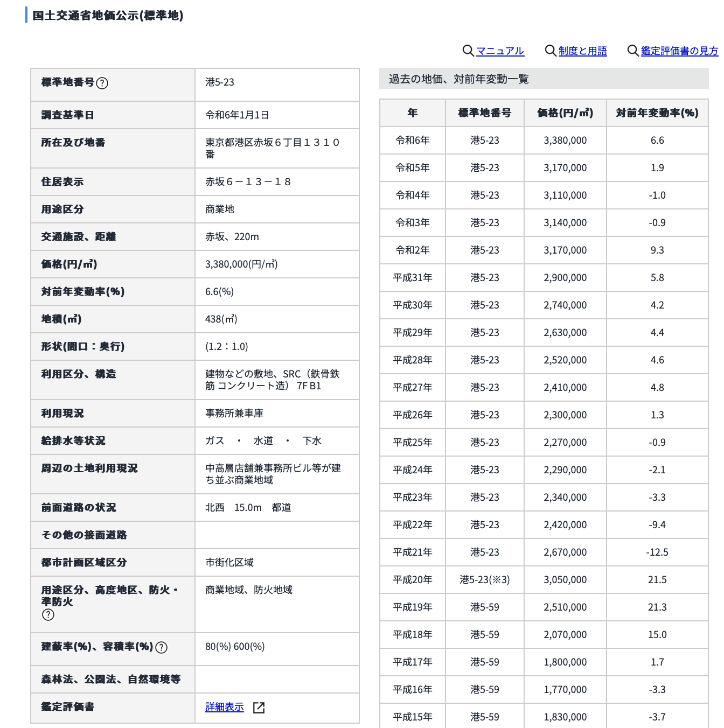This screenshot has height=728, width=724.
Task: Click the help icon next to 標準地番号
Action: click(x=102, y=83)
